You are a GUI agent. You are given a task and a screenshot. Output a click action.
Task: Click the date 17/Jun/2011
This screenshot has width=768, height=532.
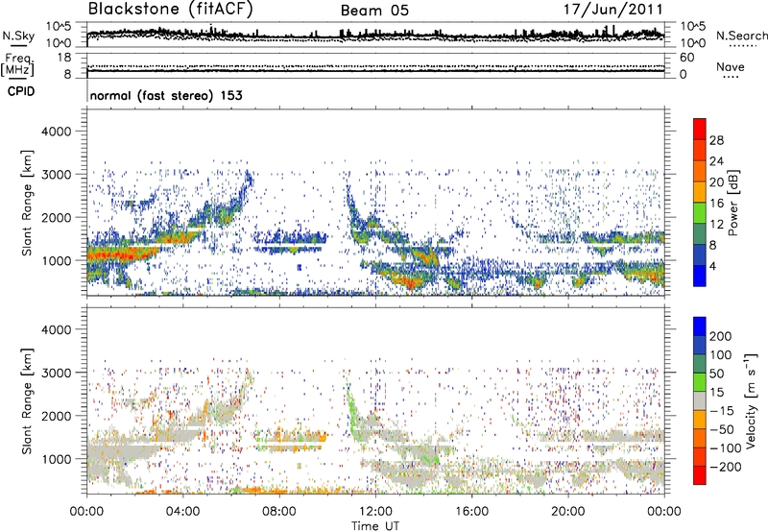(x=613, y=10)
